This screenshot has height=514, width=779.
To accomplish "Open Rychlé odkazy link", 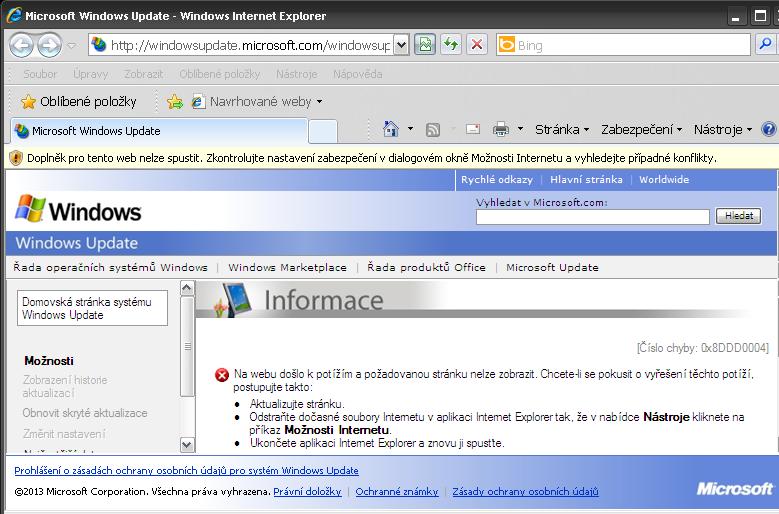I will tap(497, 180).
